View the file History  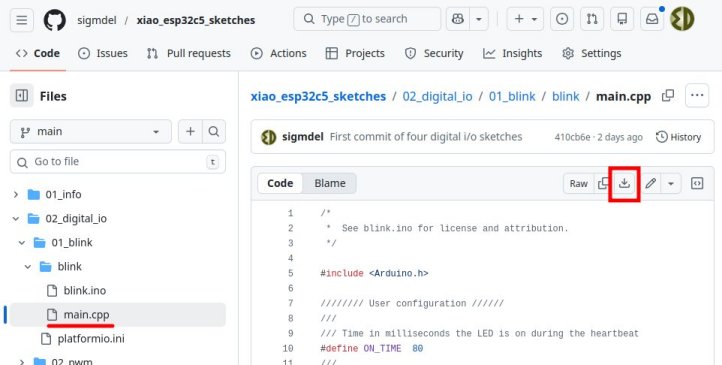(679, 137)
